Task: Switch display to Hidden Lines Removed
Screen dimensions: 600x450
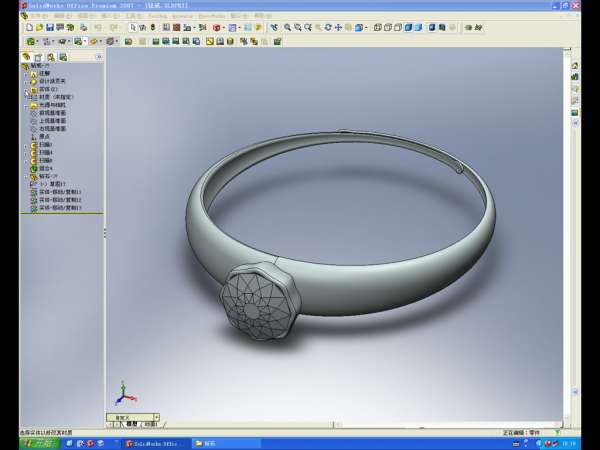Action: [398, 28]
